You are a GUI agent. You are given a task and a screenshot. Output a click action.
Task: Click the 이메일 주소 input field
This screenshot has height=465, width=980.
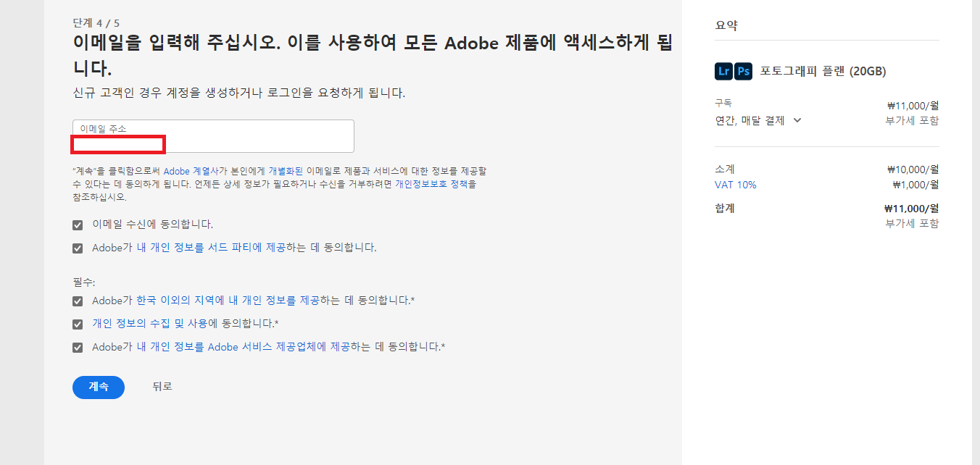tap(213, 136)
